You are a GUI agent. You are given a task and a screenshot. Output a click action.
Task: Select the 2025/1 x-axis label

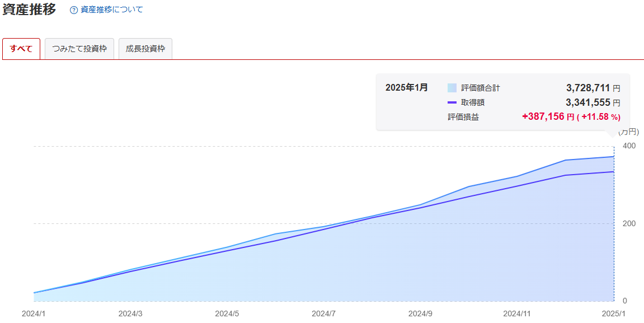pos(613,313)
